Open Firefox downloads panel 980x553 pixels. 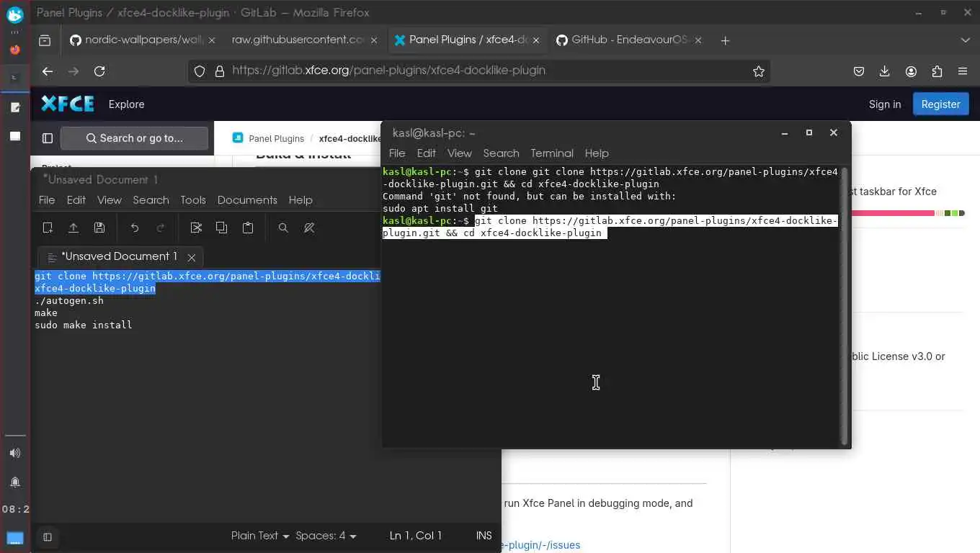tap(885, 71)
